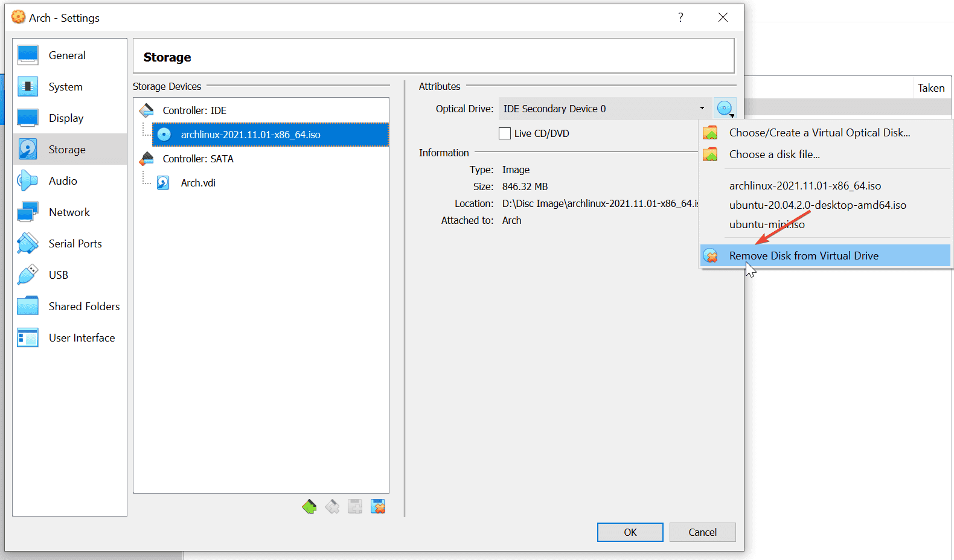Open the General settings page icon
954x560 pixels.
[28, 55]
